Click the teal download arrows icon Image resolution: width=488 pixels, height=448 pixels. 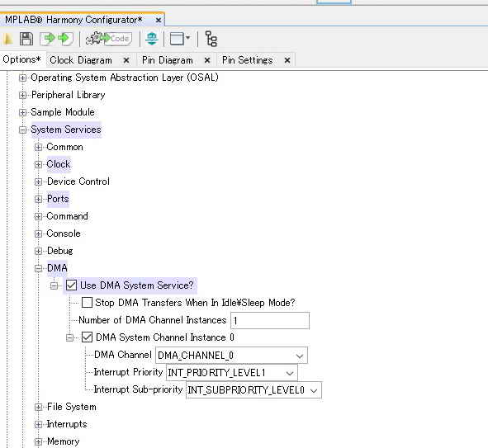pos(152,39)
